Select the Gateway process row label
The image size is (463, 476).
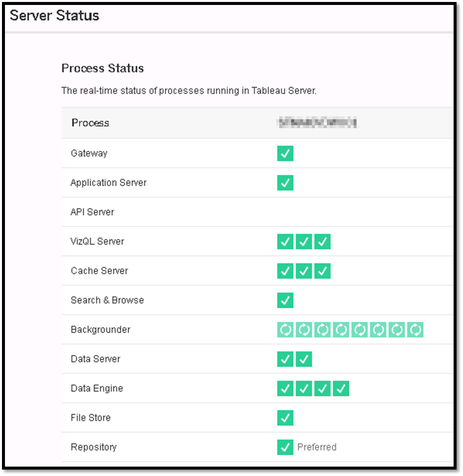89,153
